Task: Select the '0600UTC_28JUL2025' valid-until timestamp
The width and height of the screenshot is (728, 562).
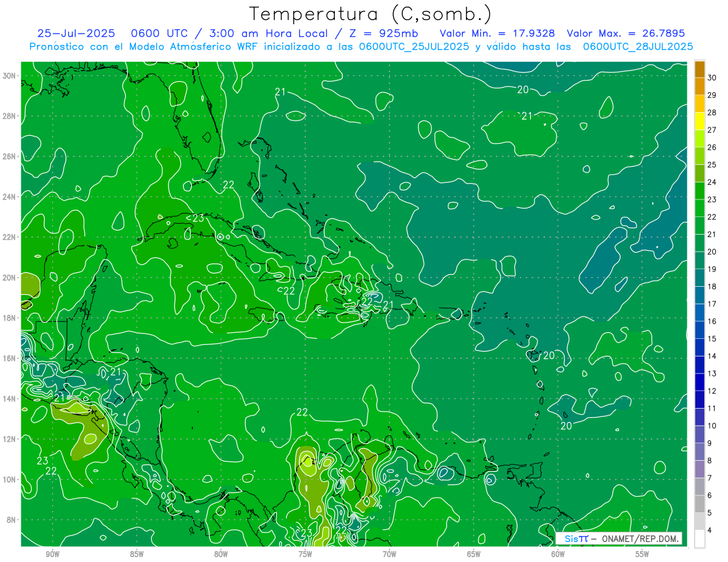Action: point(638,47)
